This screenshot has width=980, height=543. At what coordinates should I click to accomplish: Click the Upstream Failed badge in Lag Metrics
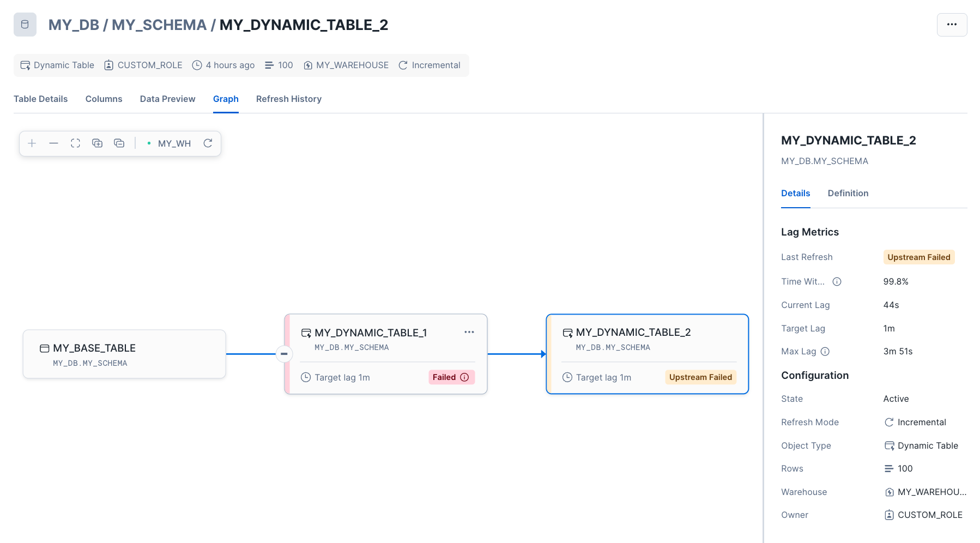[919, 257]
